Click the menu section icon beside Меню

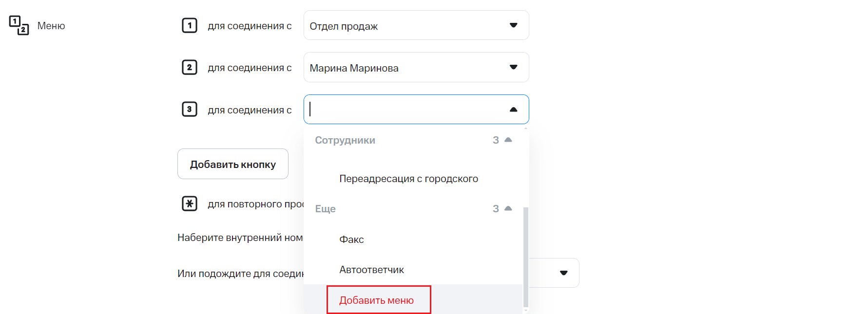click(19, 25)
